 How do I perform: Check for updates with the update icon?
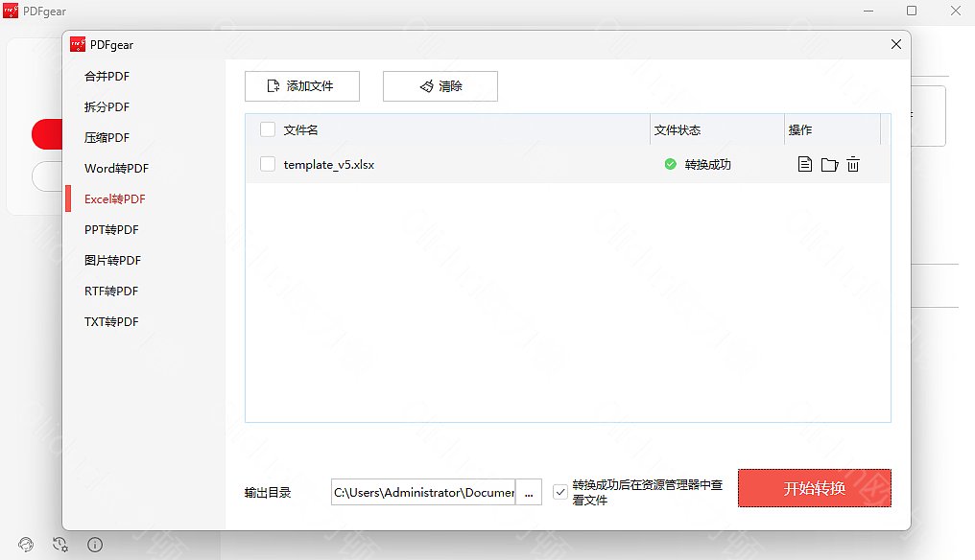point(60,544)
